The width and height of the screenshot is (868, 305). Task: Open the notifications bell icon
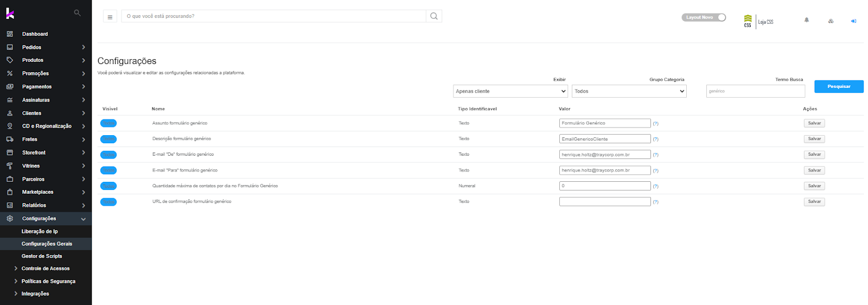coord(807,20)
